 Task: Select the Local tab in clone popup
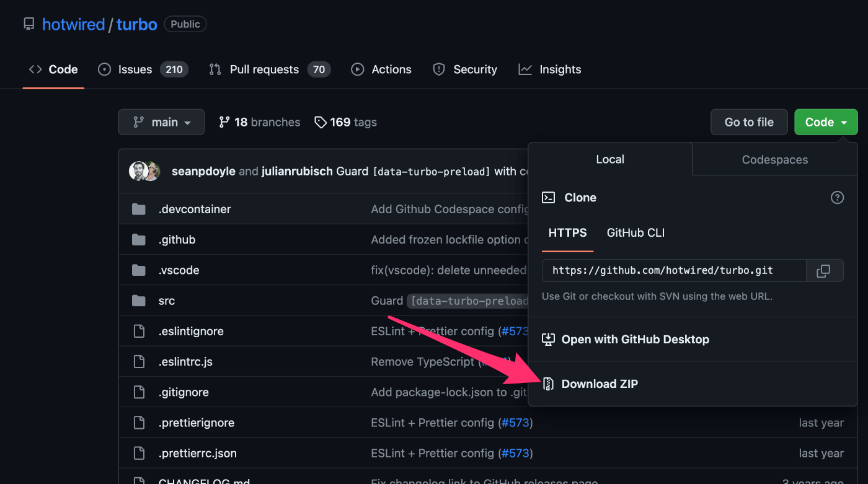coord(610,159)
